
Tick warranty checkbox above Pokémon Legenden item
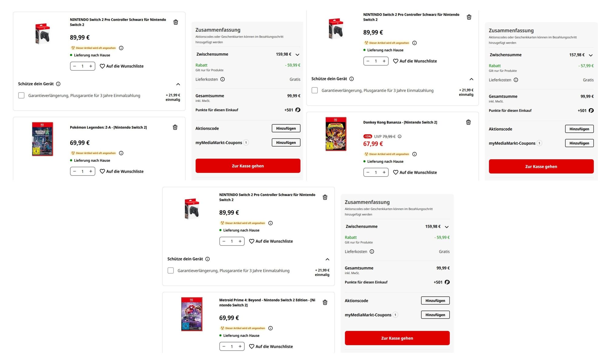(x=21, y=96)
